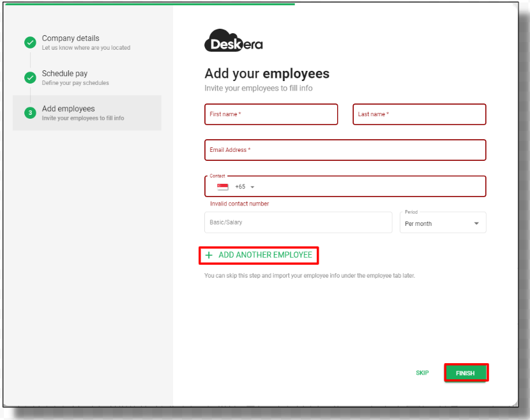
Task: Click the FINISH button
Action: click(466, 373)
